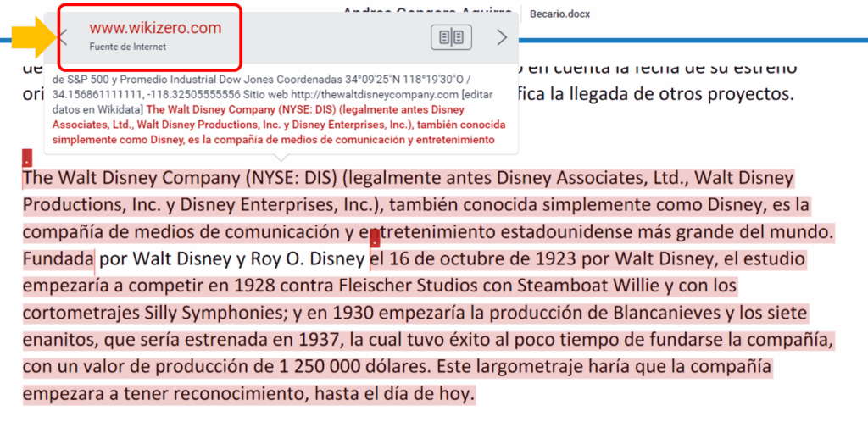Click red matched snippet text inside source popup

coord(322,125)
